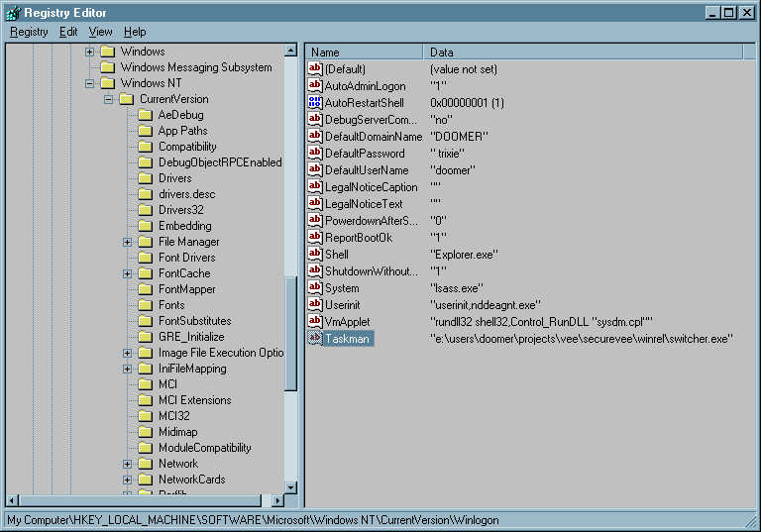Click the Name column header
Viewport: 761px width, 532px height.
click(365, 52)
